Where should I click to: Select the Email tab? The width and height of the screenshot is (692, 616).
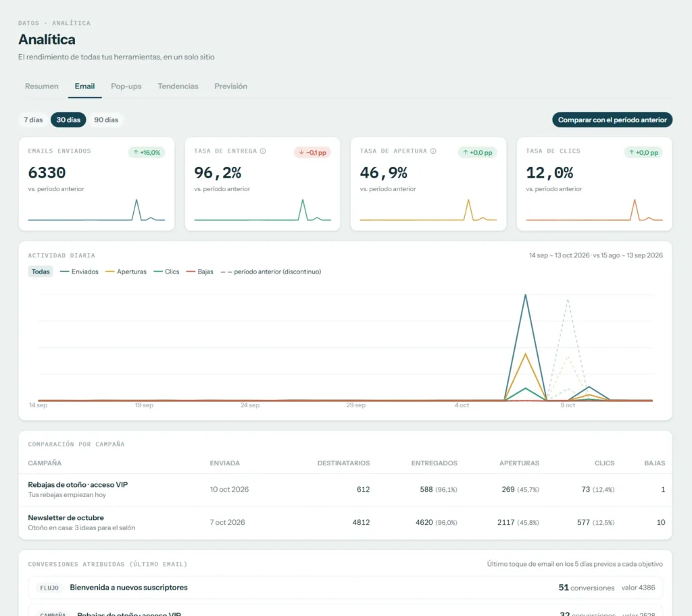tap(84, 86)
